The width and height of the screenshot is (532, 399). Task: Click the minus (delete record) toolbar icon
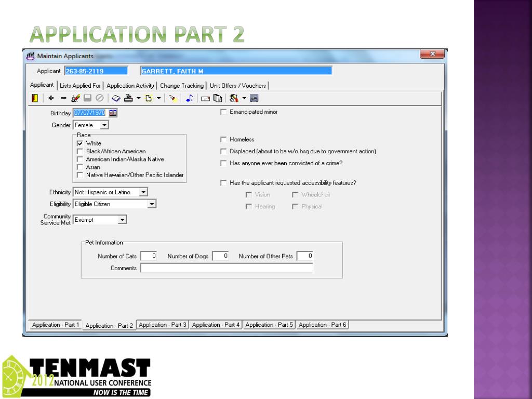[63, 98]
